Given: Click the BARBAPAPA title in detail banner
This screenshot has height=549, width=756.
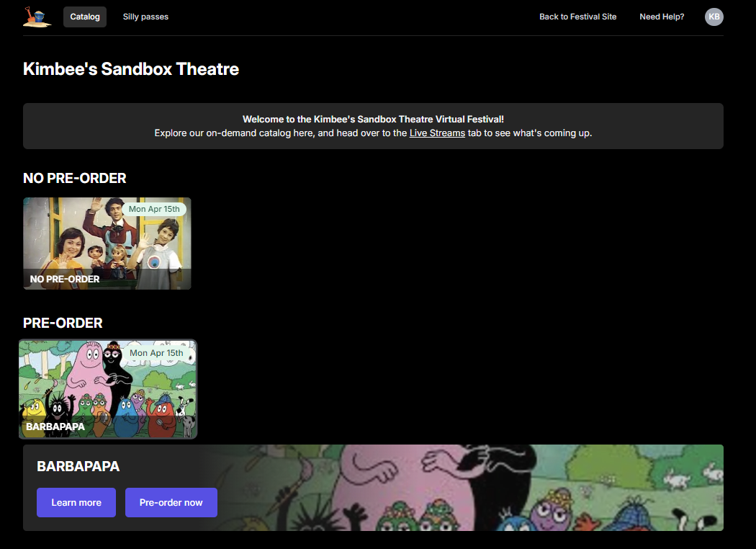Looking at the screenshot, I should (78, 467).
